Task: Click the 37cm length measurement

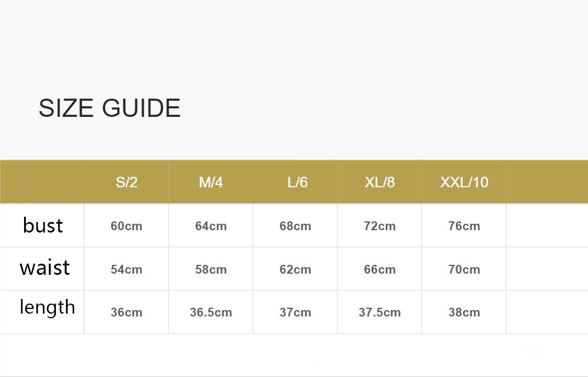Action: (295, 312)
